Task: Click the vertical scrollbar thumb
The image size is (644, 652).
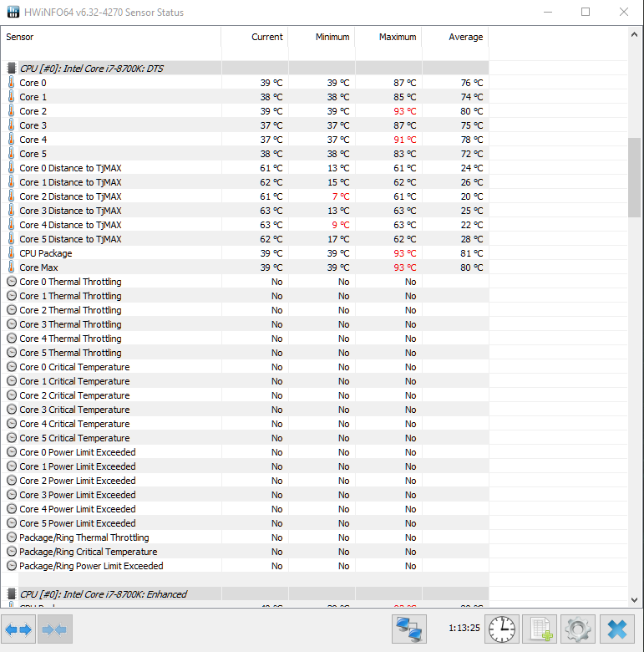Action: click(634, 177)
